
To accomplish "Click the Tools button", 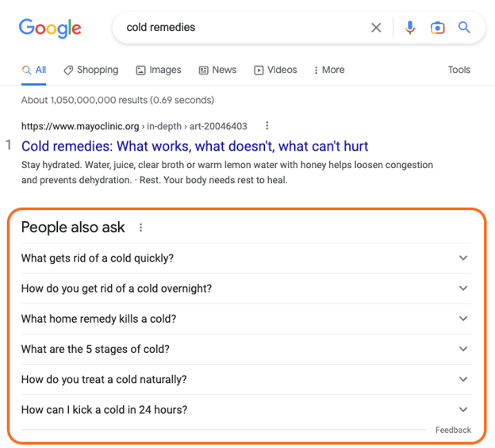I will coord(459,70).
